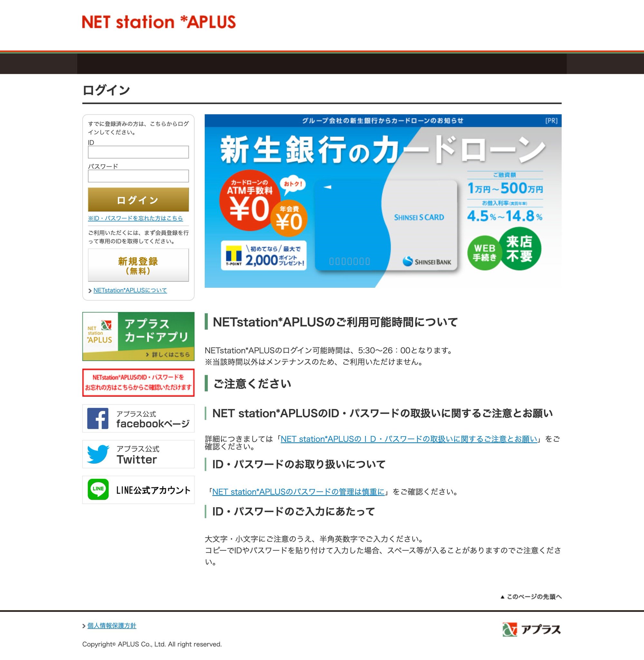This screenshot has width=644, height=660.
Task: Click the password input field
Action: click(x=138, y=176)
